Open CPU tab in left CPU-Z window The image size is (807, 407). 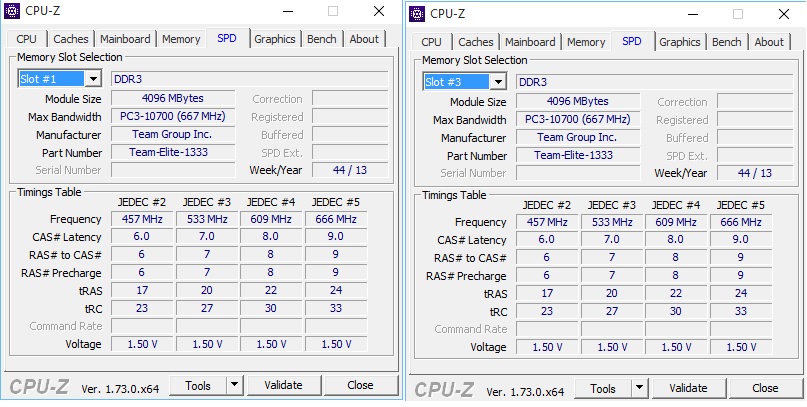[x=27, y=39]
